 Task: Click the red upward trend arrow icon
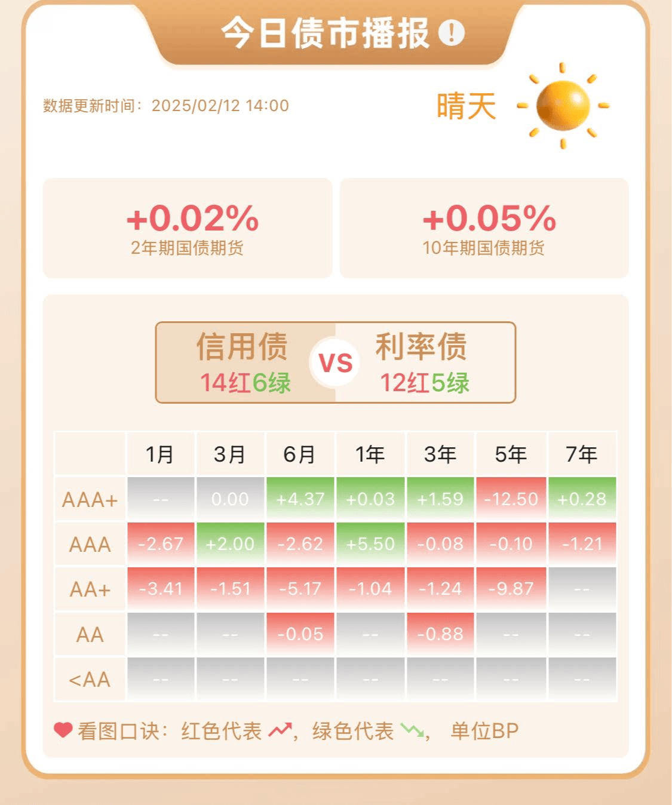point(280,730)
